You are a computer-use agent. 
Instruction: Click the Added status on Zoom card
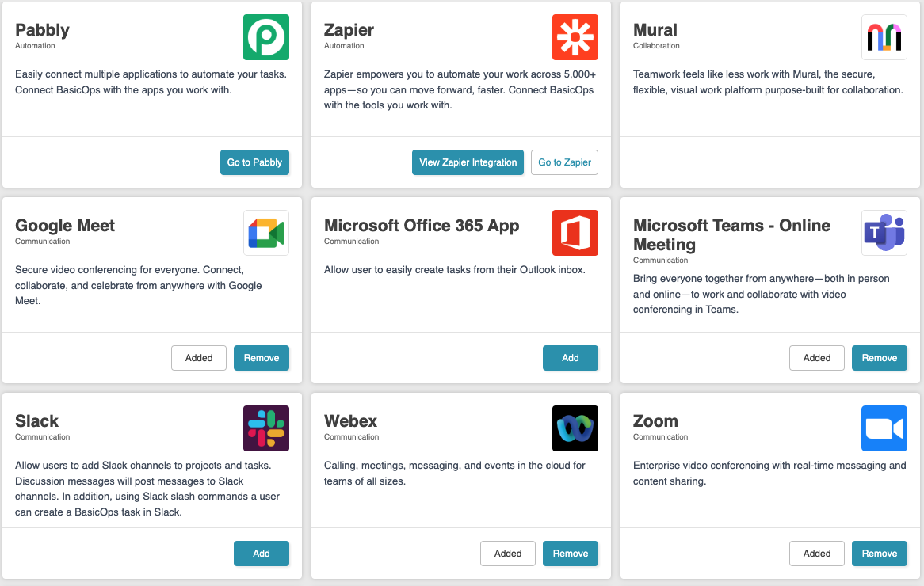click(817, 553)
